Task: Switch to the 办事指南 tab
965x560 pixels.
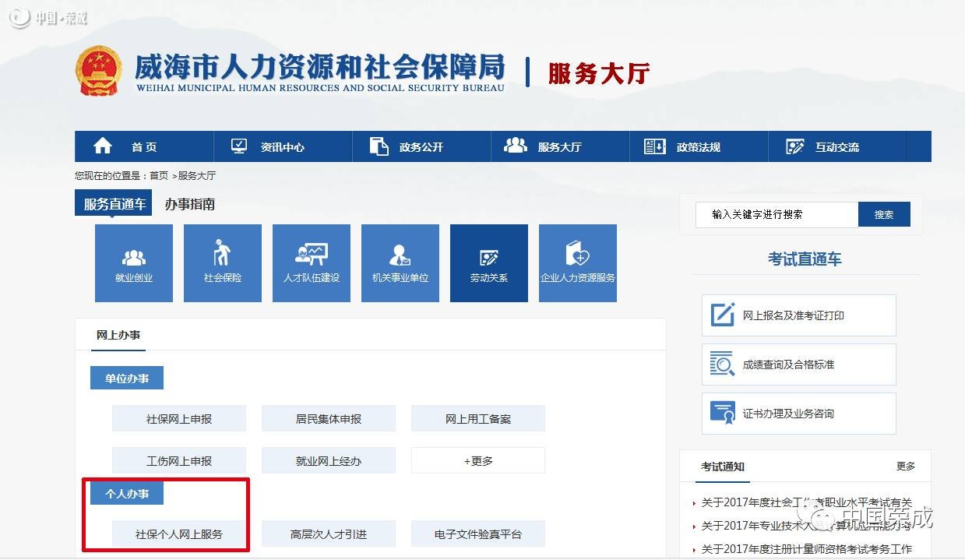Action: point(189,205)
